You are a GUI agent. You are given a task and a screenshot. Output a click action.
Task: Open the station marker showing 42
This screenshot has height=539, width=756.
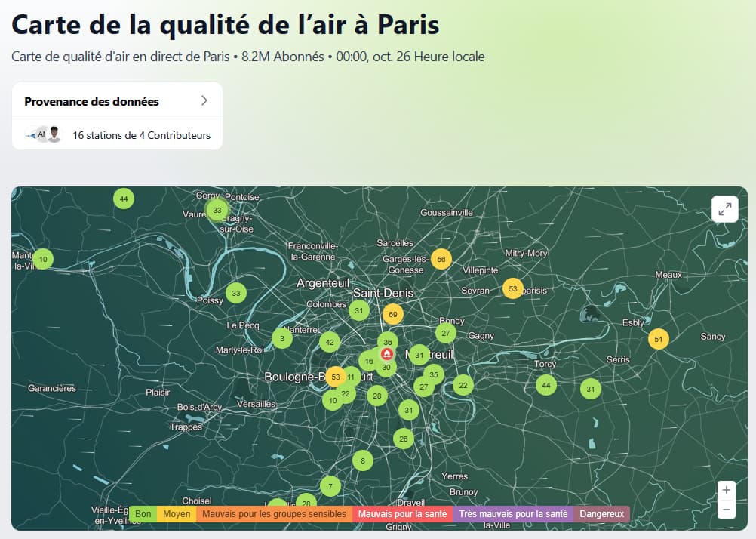tap(329, 342)
